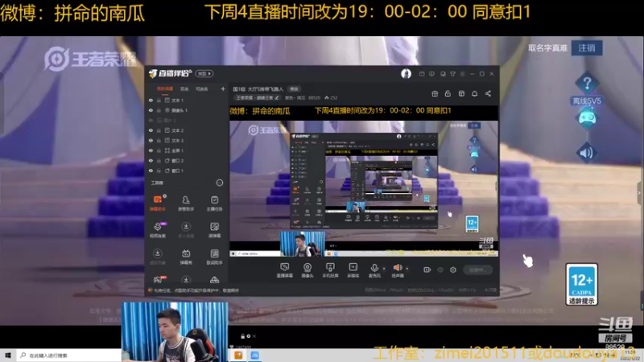This screenshot has width=644, height=362.
Task: Expand the speaker options arrow
Action: tap(407, 269)
